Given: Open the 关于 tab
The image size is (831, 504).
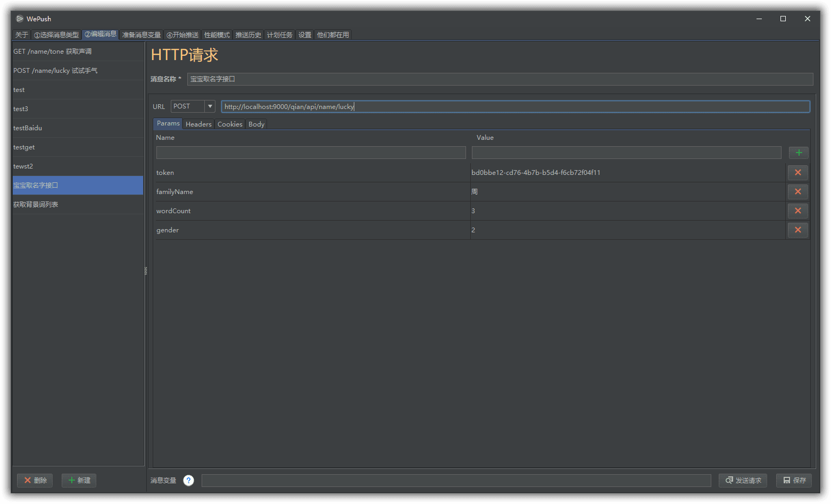Looking at the screenshot, I should pos(22,35).
